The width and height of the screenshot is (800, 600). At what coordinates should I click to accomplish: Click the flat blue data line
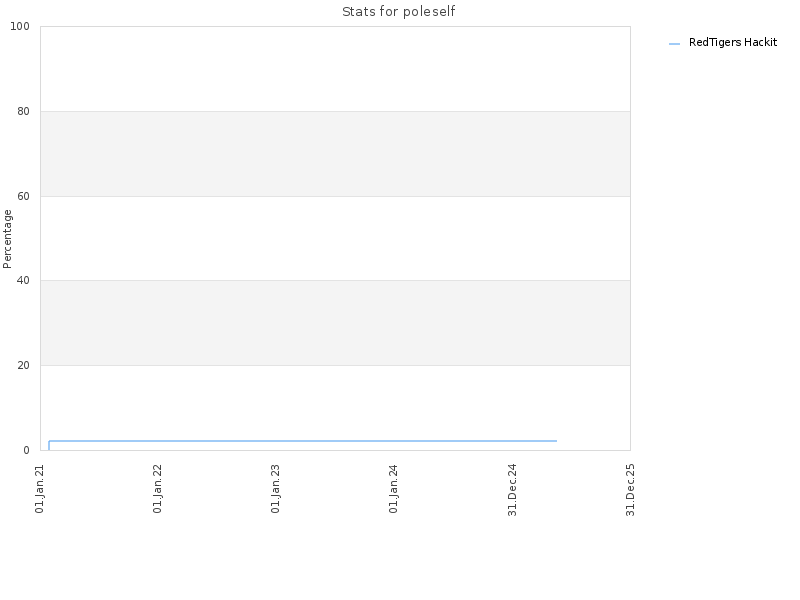click(303, 441)
